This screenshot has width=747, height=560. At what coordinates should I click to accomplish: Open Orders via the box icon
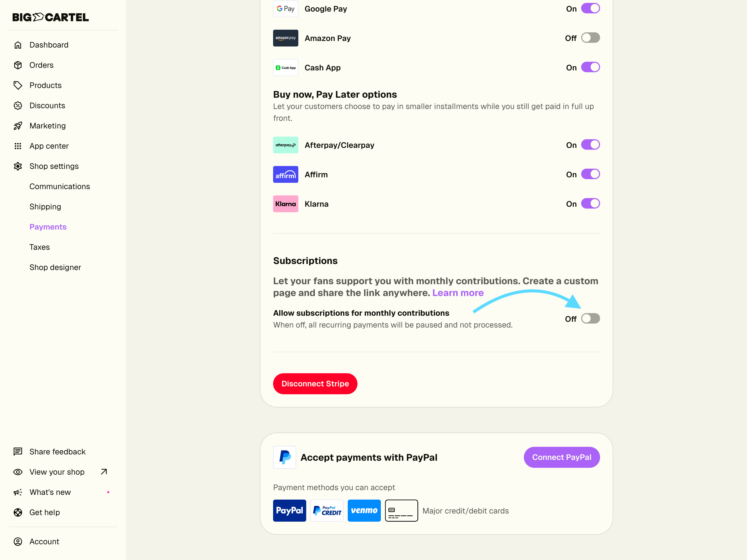[18, 65]
